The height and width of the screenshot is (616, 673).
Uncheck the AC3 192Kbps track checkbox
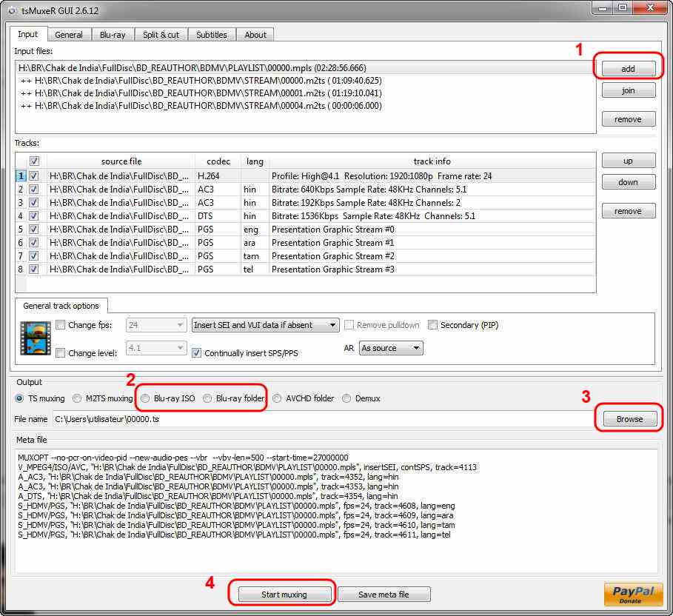click(x=33, y=203)
